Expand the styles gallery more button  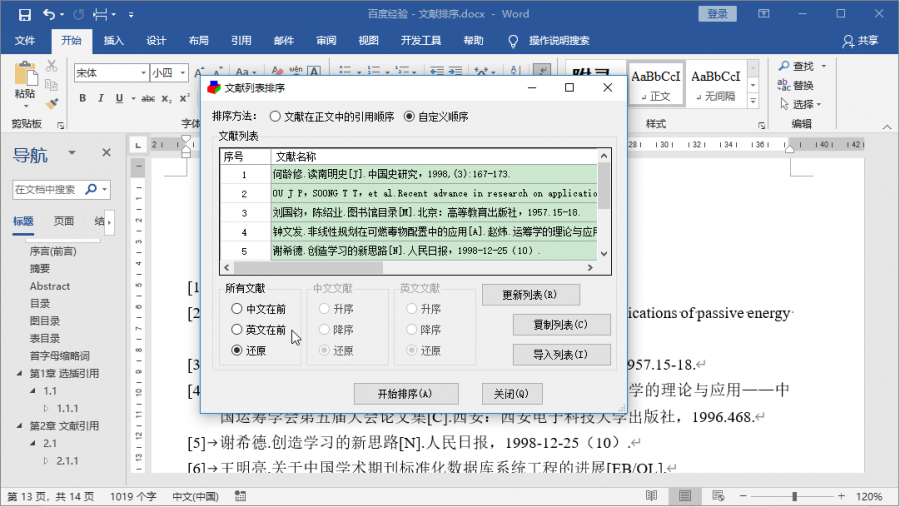[x=753, y=101]
